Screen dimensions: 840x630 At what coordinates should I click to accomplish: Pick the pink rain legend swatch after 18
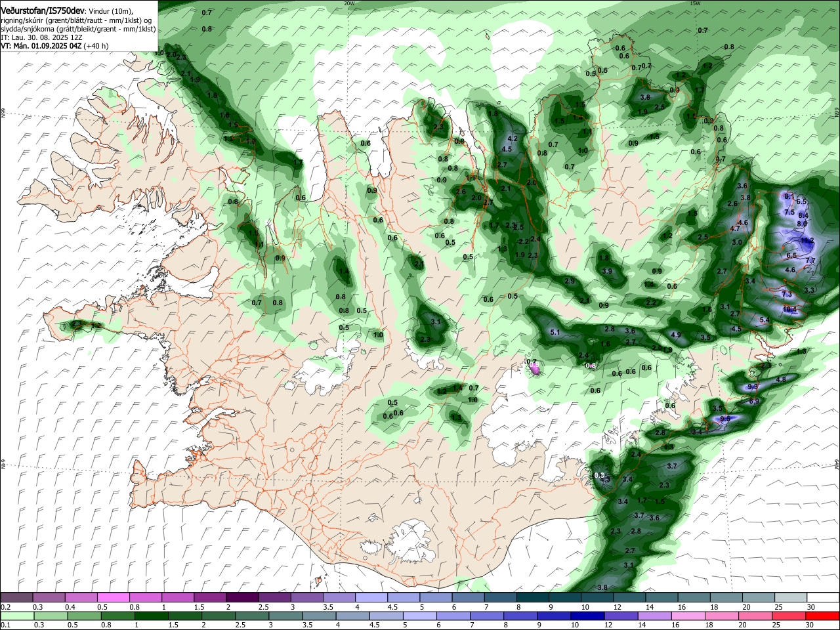(722, 616)
